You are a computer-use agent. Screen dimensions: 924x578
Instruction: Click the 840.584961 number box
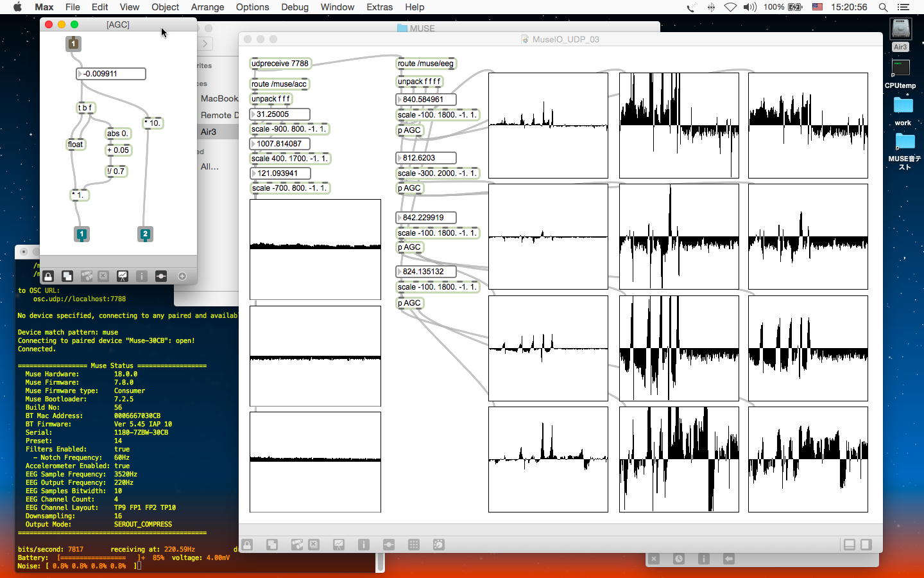click(x=425, y=100)
